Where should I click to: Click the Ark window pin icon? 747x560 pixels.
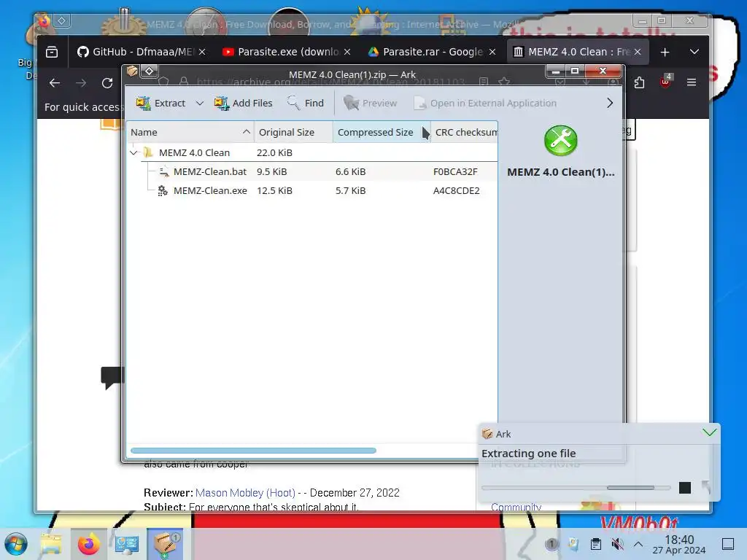click(149, 71)
